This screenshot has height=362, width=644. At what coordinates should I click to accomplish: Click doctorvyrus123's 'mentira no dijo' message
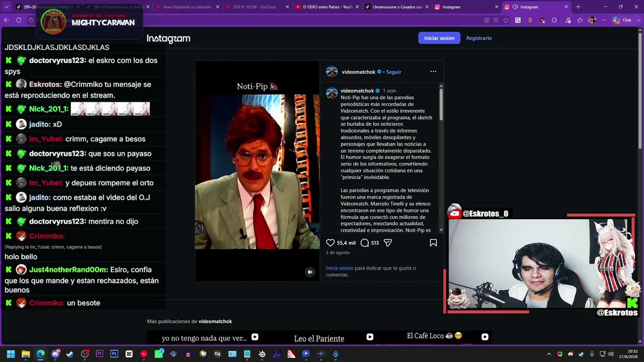point(113,222)
